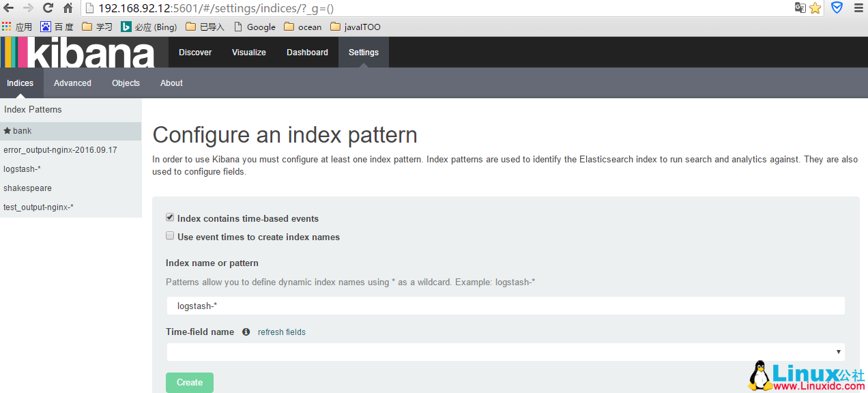Open the Advanced settings tab
This screenshot has width=868, height=393.
click(72, 83)
